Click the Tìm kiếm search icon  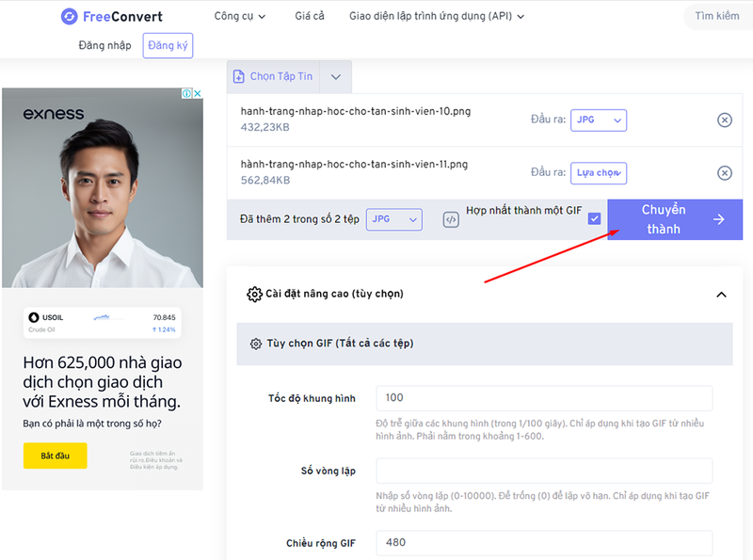[x=717, y=16]
